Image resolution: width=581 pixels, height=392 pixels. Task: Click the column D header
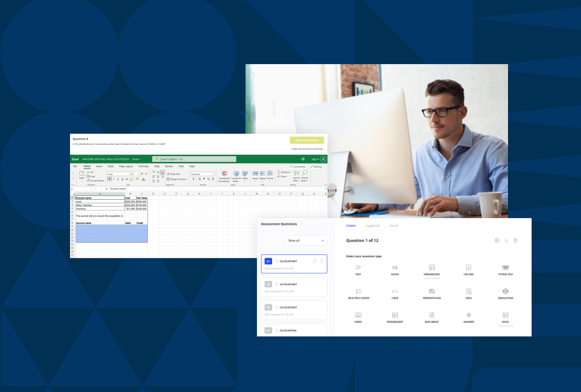(153, 194)
